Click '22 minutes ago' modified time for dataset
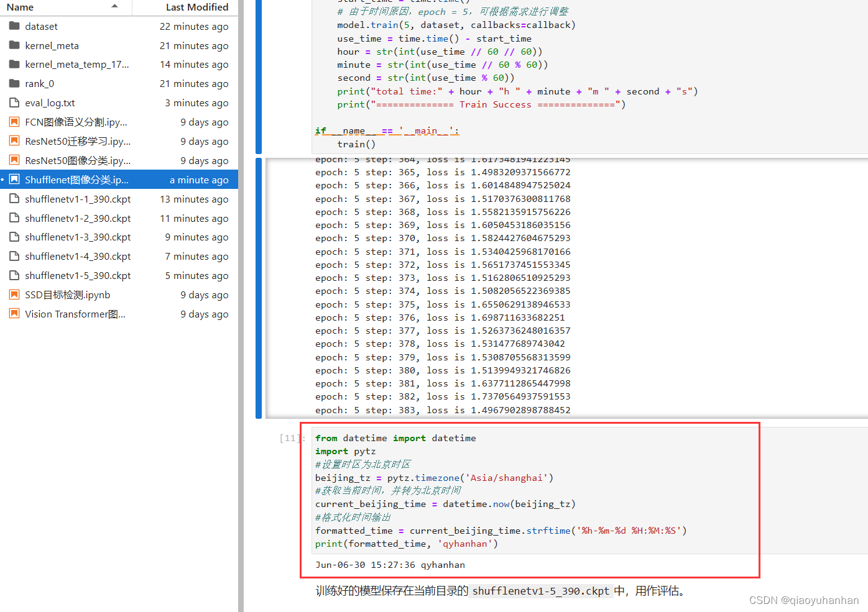The height and width of the screenshot is (612, 868). pyautogui.click(x=194, y=26)
